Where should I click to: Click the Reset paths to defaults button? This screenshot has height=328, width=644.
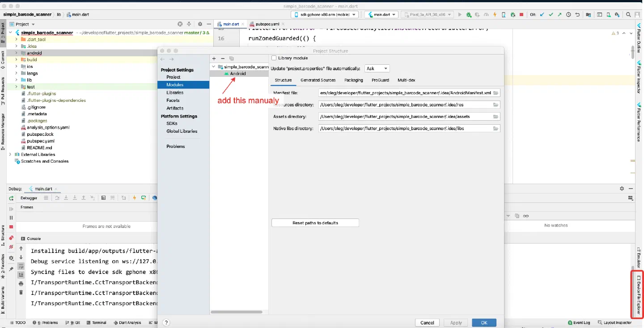coord(315,223)
